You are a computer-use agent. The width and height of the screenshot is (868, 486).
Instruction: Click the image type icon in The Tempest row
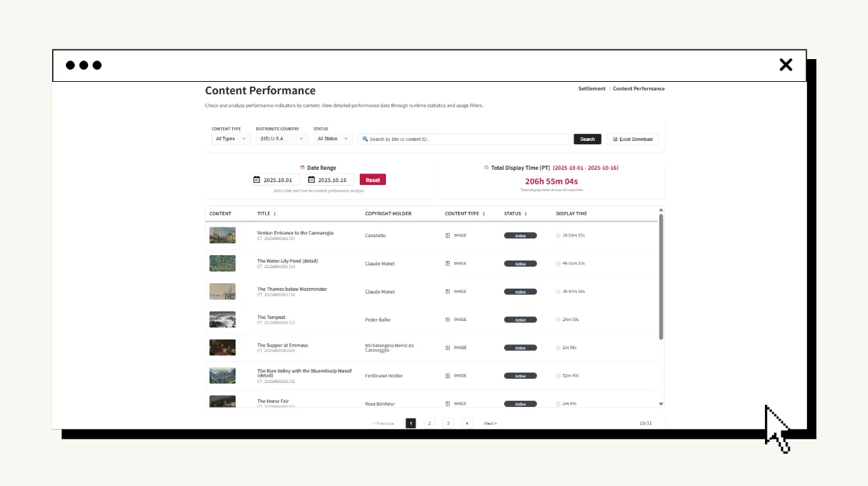448,320
